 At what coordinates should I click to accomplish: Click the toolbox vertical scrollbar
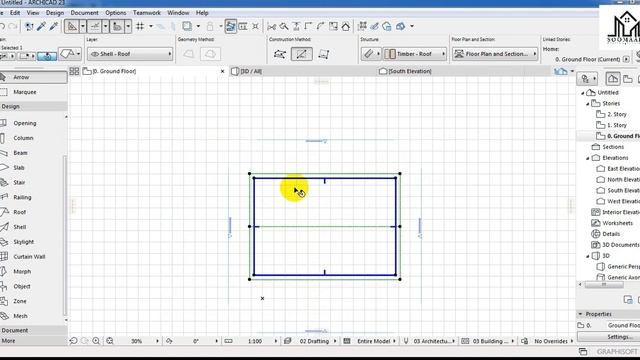point(64,235)
